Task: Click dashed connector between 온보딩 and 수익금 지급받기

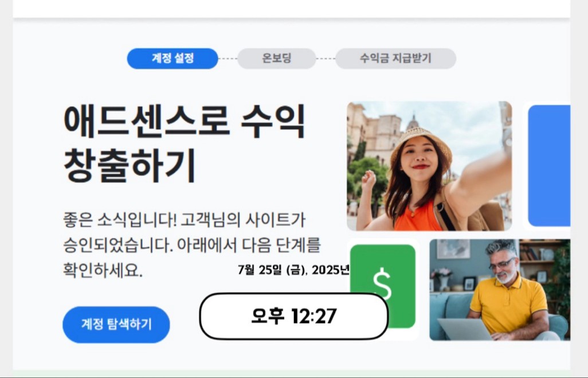Action: [326, 59]
